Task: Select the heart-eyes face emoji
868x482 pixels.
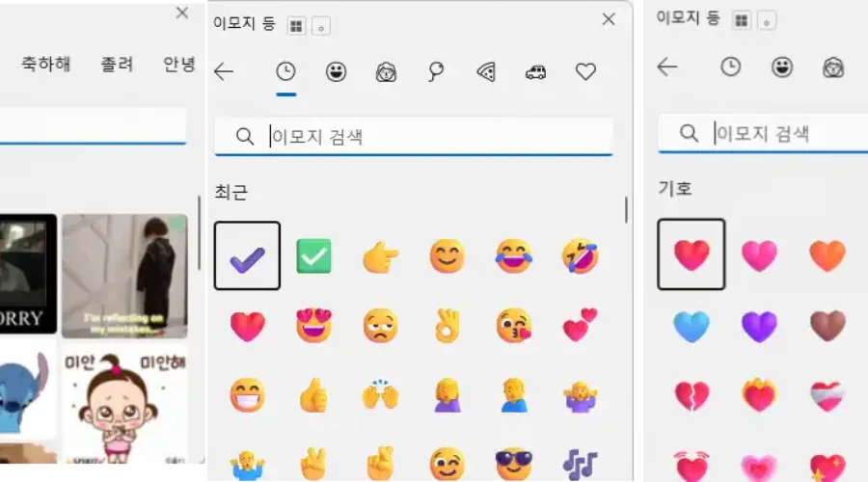Action: pyautogui.click(x=313, y=326)
